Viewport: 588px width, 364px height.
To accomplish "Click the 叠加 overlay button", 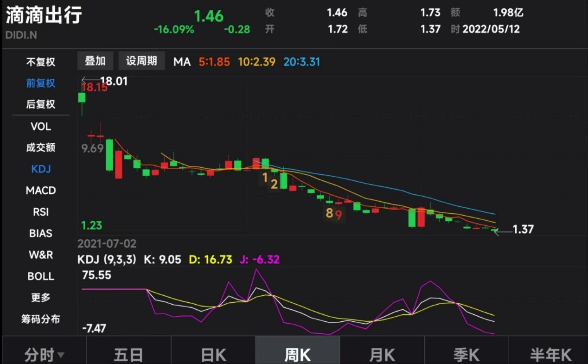I will (95, 61).
